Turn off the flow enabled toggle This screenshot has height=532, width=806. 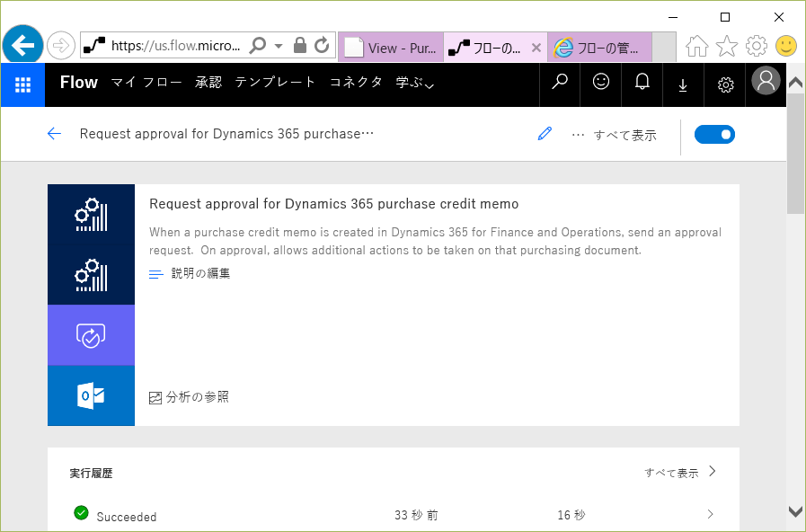click(714, 135)
